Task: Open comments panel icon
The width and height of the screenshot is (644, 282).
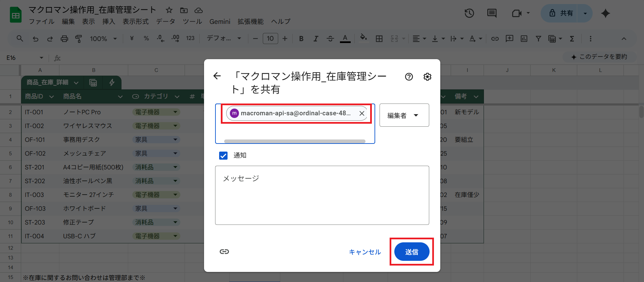Action: click(492, 13)
